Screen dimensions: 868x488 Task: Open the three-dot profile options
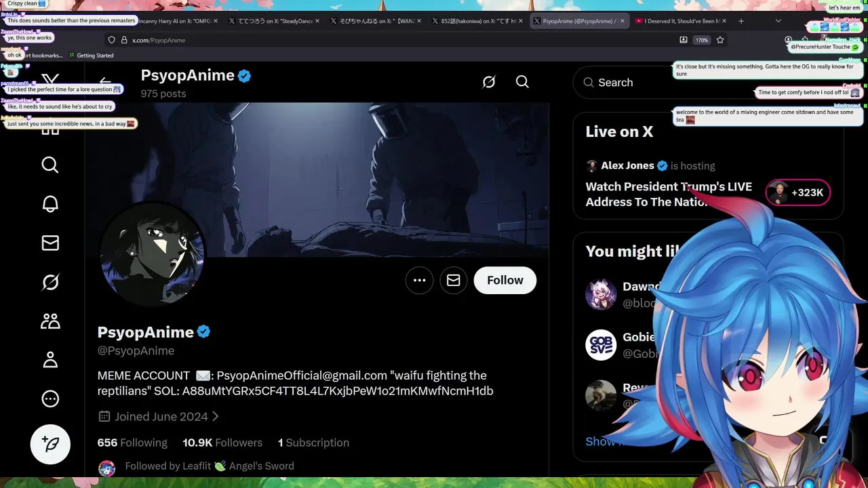pyautogui.click(x=419, y=280)
